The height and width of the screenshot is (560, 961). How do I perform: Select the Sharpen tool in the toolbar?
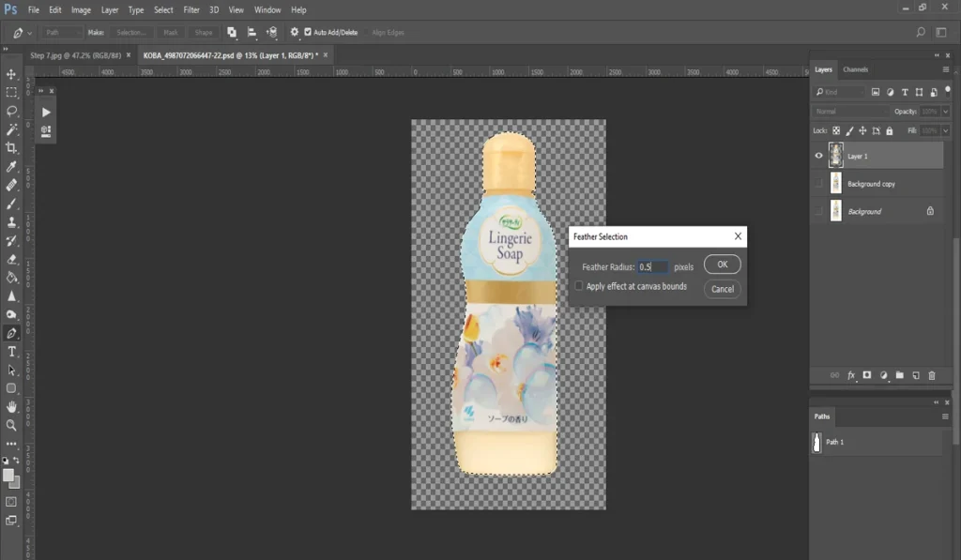click(11, 295)
